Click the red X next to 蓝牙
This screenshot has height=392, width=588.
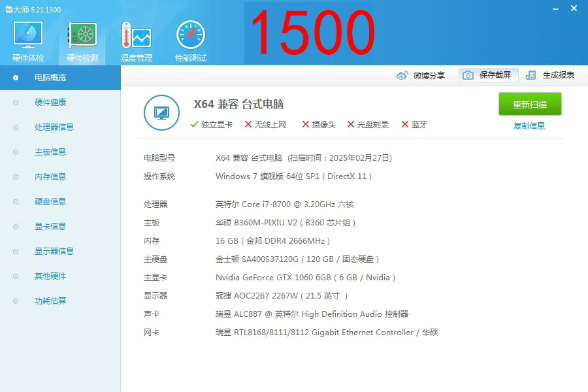pyautogui.click(x=404, y=124)
